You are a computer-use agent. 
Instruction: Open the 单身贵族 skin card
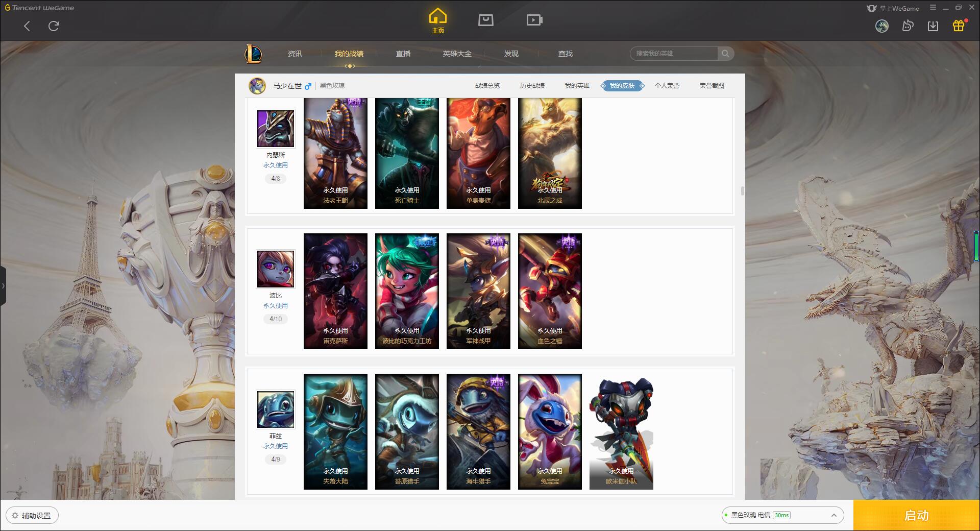pyautogui.click(x=478, y=153)
